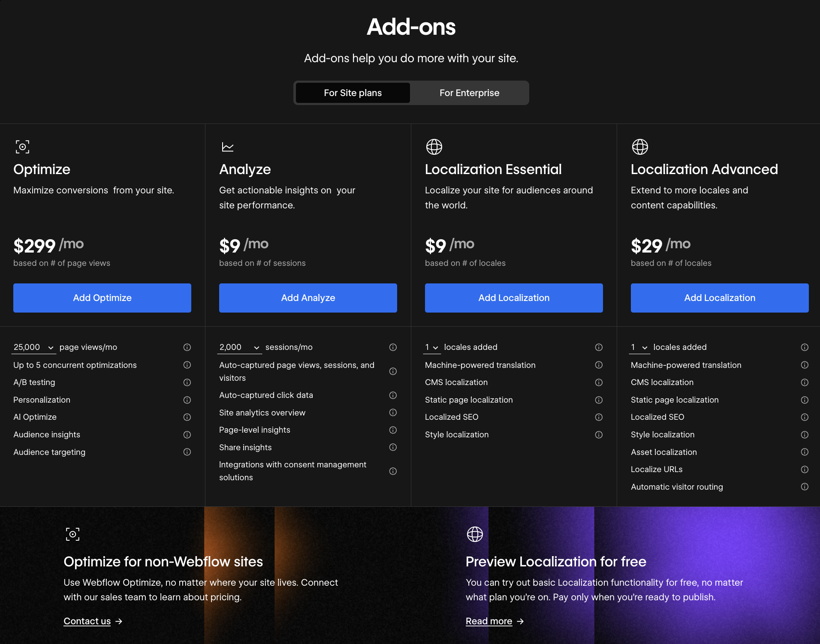Show info for AI Optimize
820x644 pixels.
[x=187, y=417]
